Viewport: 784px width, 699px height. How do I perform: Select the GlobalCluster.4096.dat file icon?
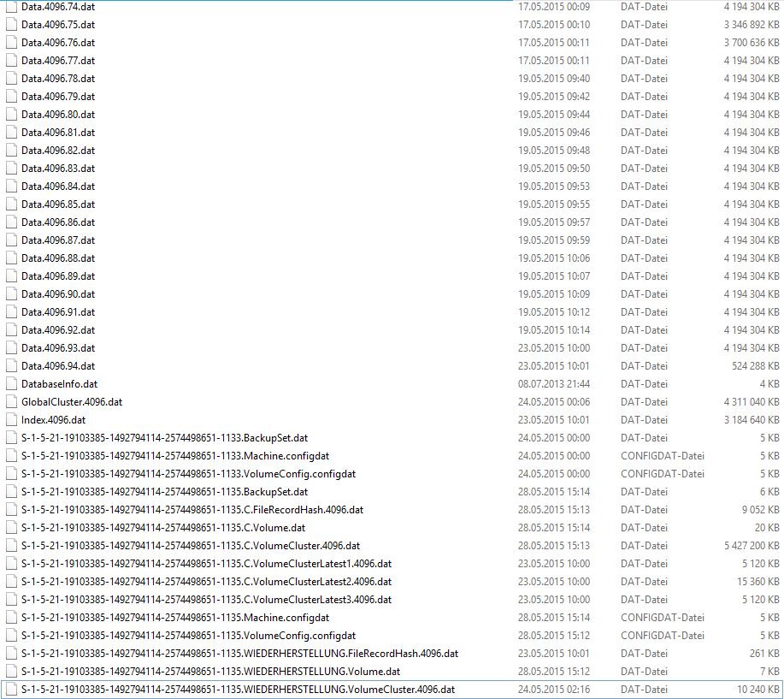[x=11, y=402]
